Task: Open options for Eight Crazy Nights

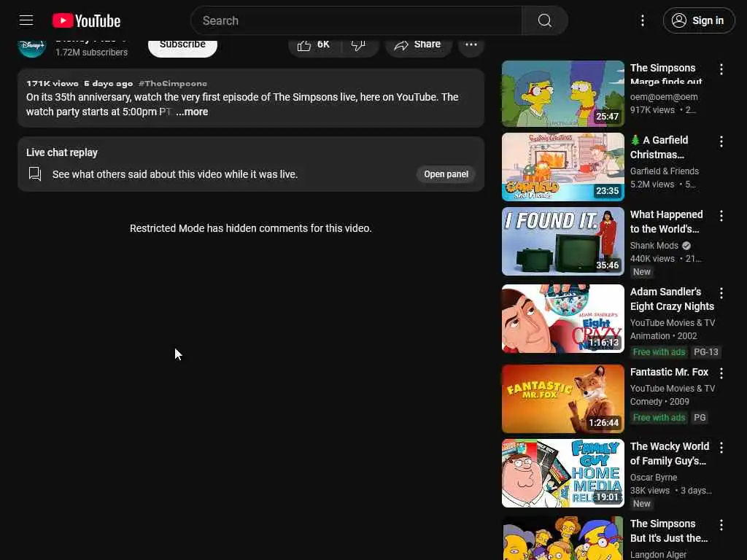Action: tap(721, 293)
